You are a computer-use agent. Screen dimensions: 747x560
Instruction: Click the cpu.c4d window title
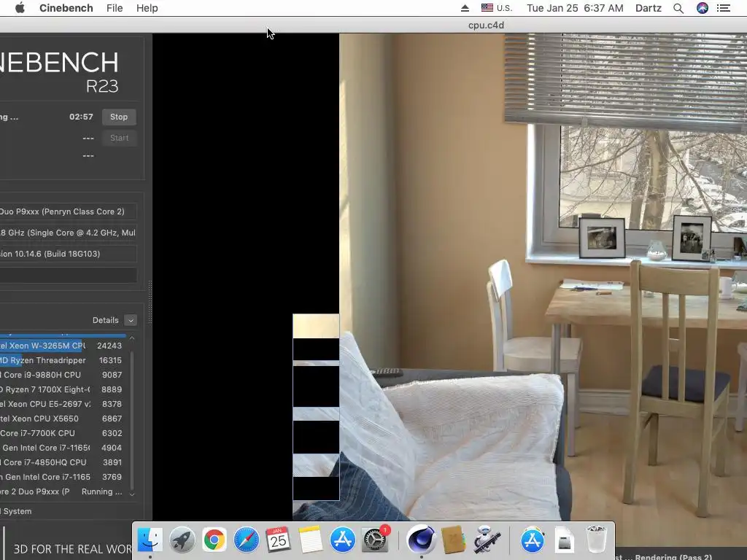[x=486, y=26]
